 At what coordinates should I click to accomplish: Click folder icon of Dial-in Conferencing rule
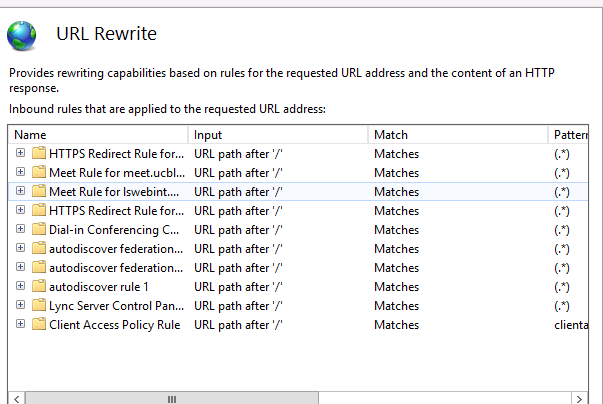[39, 230]
